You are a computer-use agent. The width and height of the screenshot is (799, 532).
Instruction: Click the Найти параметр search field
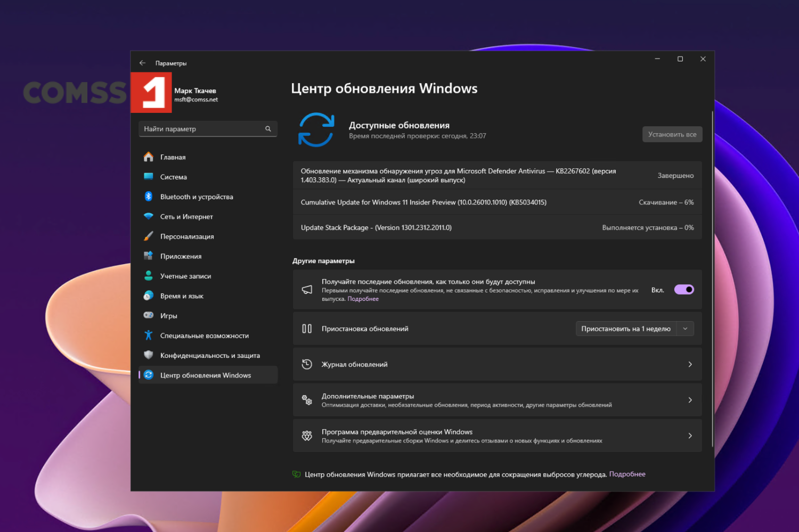(202, 129)
